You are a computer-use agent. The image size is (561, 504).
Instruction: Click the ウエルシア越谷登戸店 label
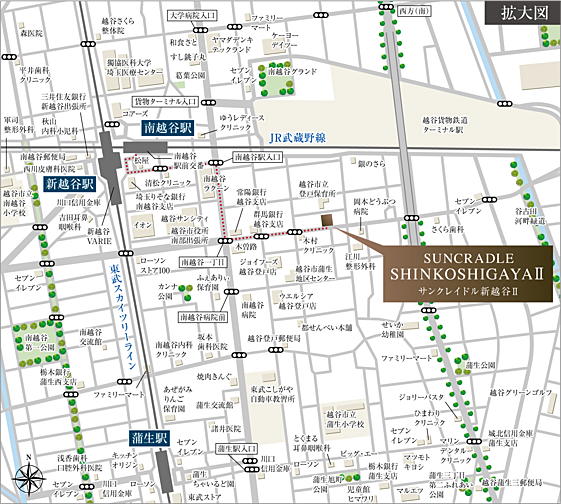pos(297,301)
